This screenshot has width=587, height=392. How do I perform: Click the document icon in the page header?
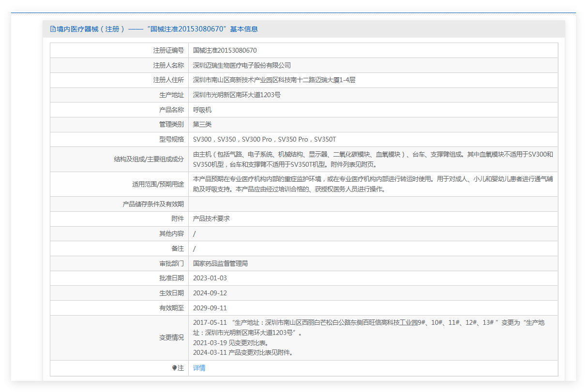(53, 29)
